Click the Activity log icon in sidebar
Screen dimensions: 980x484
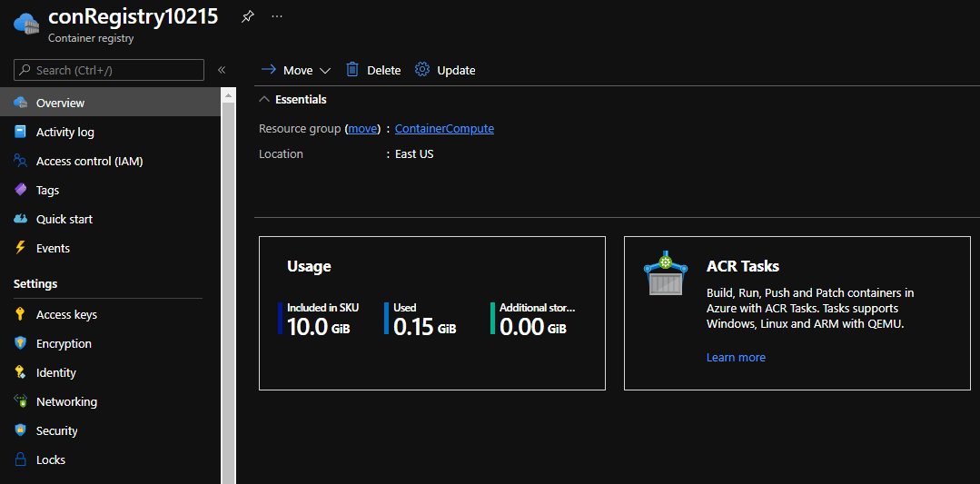click(x=20, y=132)
